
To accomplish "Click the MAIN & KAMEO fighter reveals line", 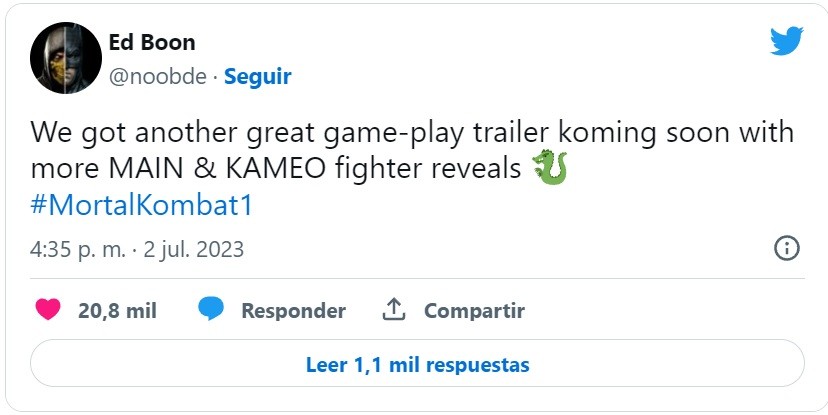I will pyautogui.click(x=276, y=168).
